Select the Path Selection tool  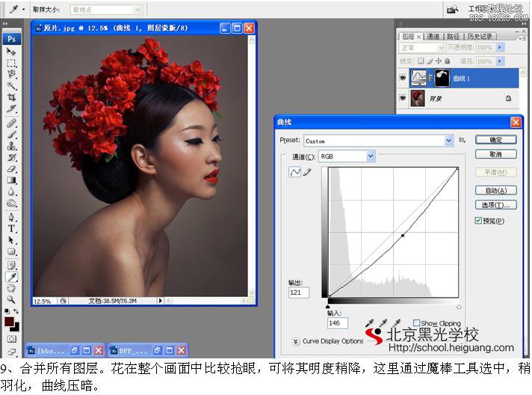click(11, 240)
